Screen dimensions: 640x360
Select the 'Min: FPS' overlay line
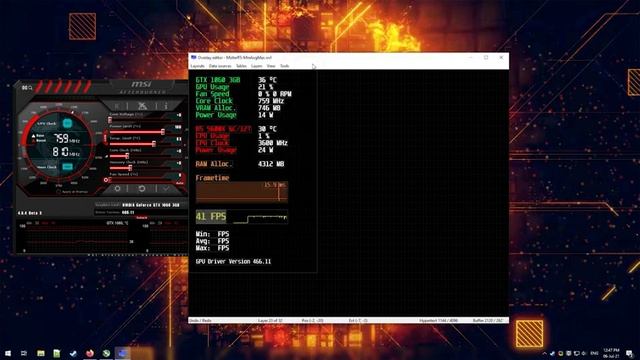[212, 234]
